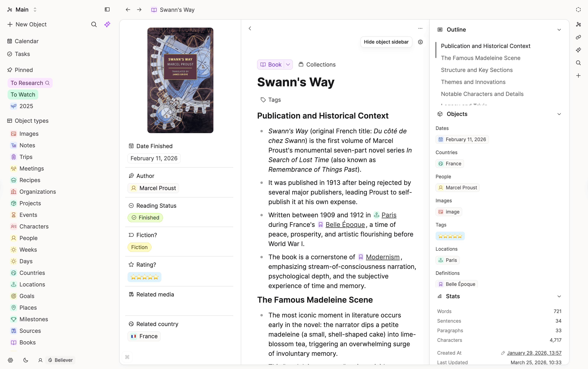The width and height of the screenshot is (588, 369).
Task: Open the relations link icon on right edge
Action: [x=578, y=37]
